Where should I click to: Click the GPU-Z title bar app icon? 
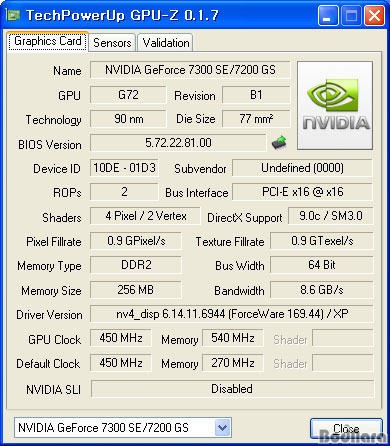(x=13, y=15)
